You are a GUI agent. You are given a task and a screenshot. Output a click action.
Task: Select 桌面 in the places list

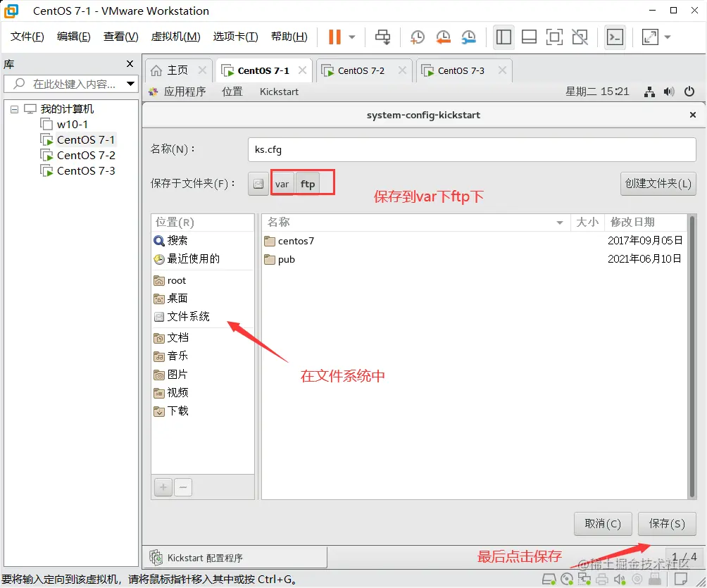pyautogui.click(x=202, y=299)
